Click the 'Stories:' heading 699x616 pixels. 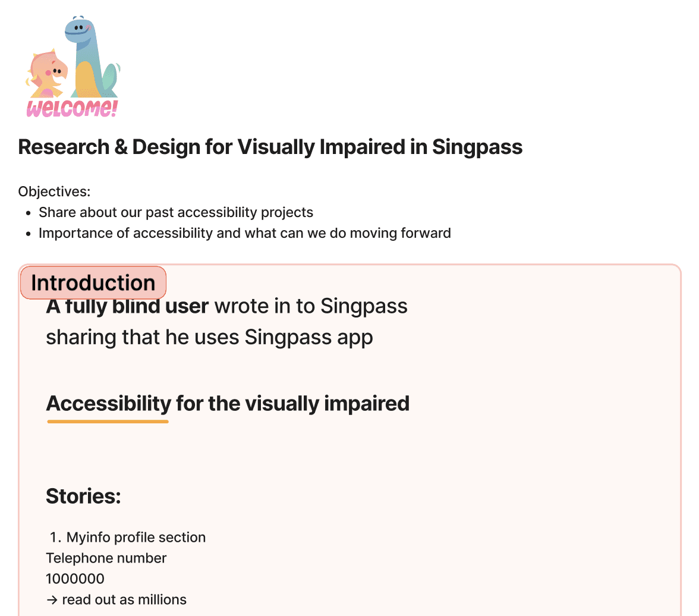[x=83, y=496]
